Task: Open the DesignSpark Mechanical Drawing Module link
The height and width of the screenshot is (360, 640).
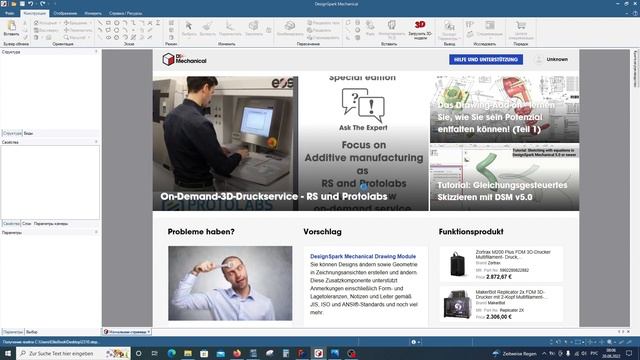Action: 363,256
